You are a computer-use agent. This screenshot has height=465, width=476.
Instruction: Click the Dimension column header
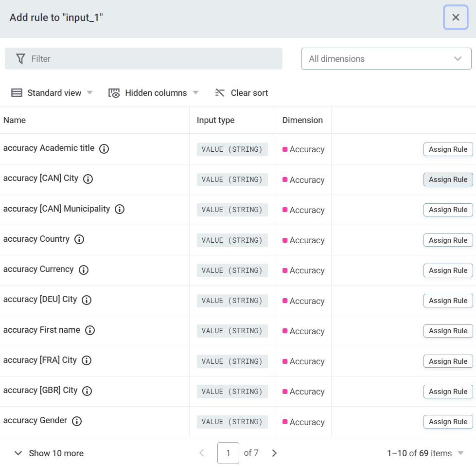click(x=302, y=120)
